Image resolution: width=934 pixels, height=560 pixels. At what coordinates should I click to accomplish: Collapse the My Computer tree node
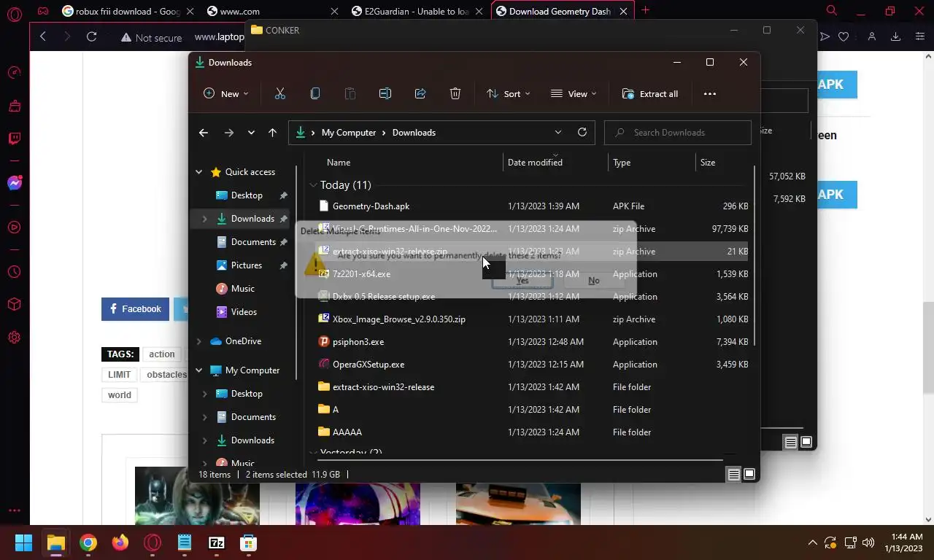198,370
